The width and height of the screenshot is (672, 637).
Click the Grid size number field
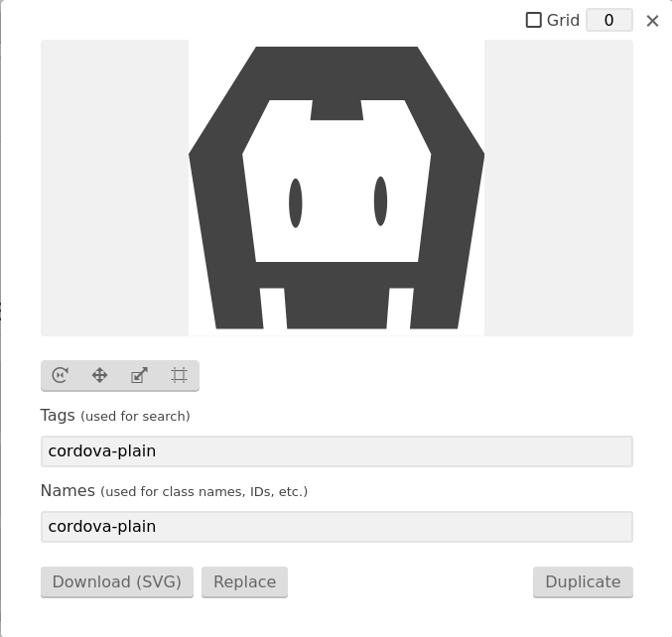tap(609, 20)
